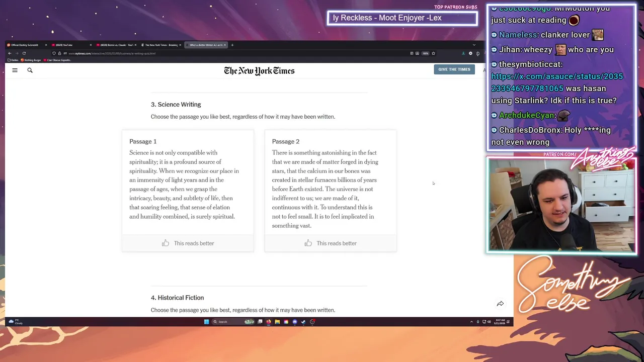The image size is (644, 362).
Task: Open Clair Obscur Expedition bookmark
Action: (x=57, y=60)
